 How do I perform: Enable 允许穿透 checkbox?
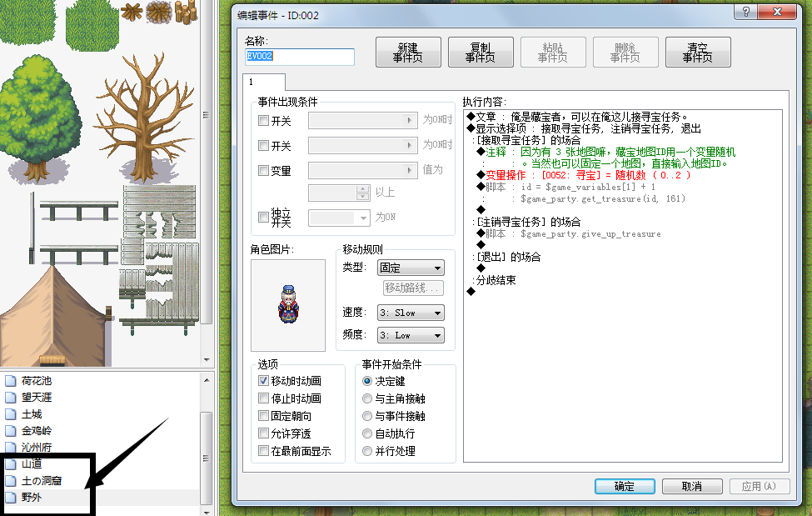point(264,434)
